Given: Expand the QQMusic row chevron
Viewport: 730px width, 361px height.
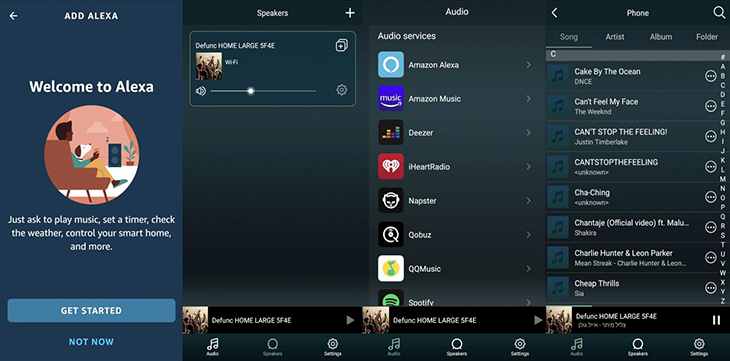Looking at the screenshot, I should coord(528,269).
